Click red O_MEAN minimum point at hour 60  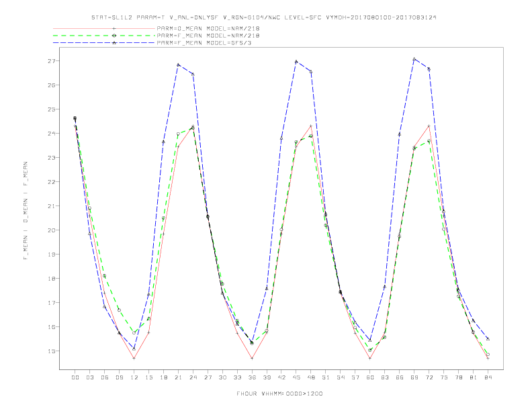[x=370, y=359]
